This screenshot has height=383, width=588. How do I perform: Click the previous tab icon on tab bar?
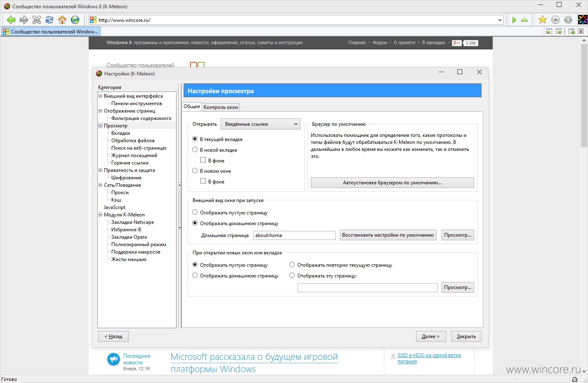pos(549,31)
